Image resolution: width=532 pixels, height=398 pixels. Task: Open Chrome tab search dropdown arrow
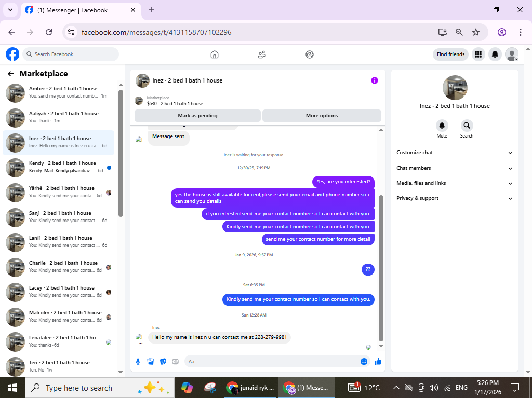(10, 10)
